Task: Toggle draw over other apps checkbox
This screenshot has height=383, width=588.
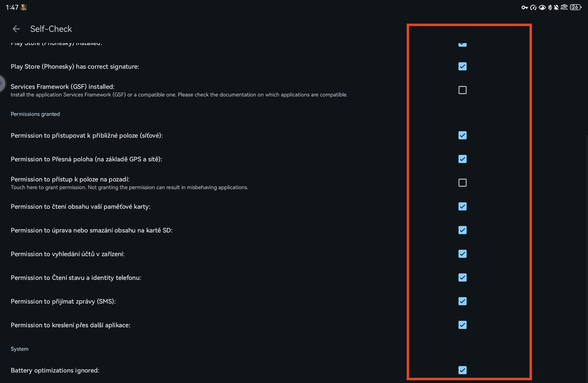Action: coord(462,325)
